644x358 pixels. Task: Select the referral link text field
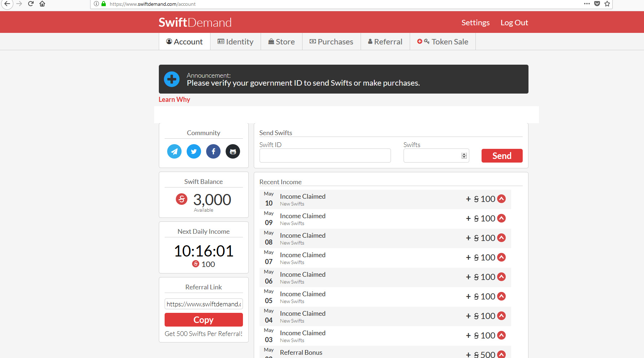204,304
